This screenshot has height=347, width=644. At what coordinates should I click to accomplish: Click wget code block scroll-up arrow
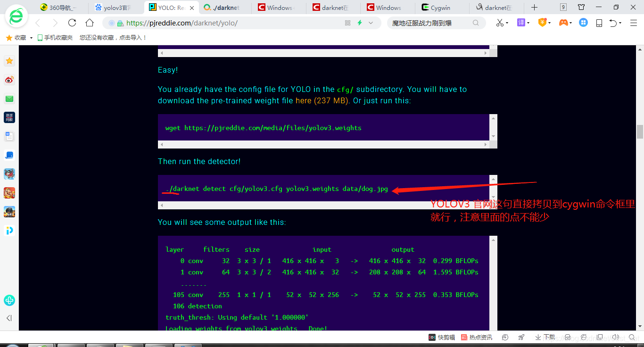tap(494, 118)
